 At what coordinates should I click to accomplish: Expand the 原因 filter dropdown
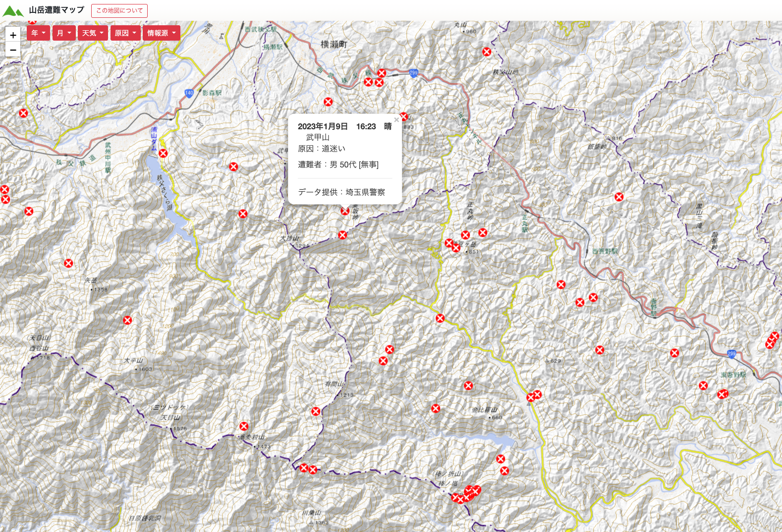tap(125, 33)
